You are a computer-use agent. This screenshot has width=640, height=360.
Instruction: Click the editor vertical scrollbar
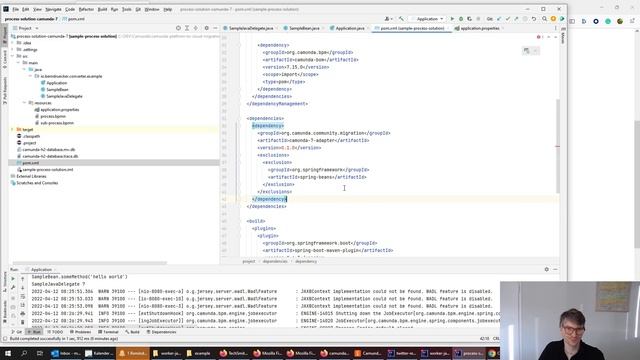(558, 146)
